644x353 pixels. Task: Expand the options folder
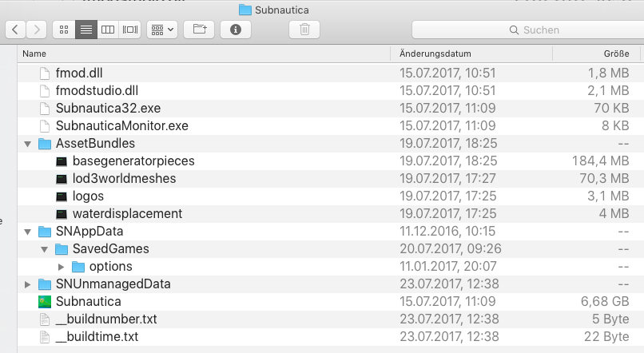[62, 267]
